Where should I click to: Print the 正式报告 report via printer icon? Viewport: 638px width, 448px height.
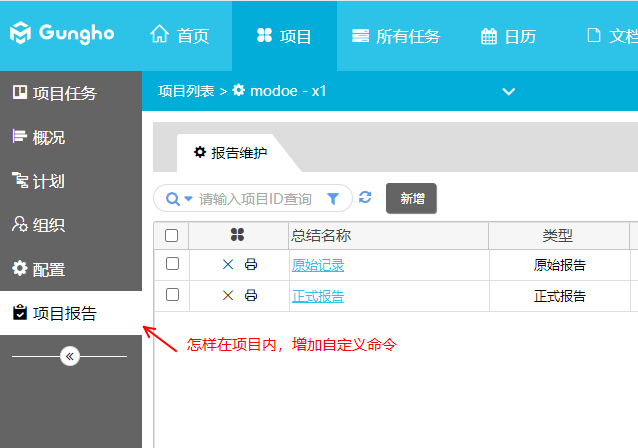tap(251, 296)
